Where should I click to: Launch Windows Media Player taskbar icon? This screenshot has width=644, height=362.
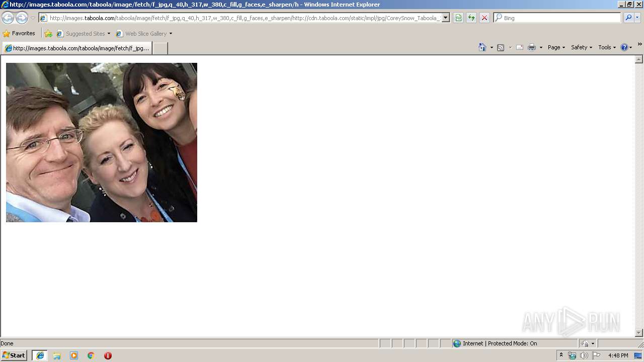tap(74, 355)
